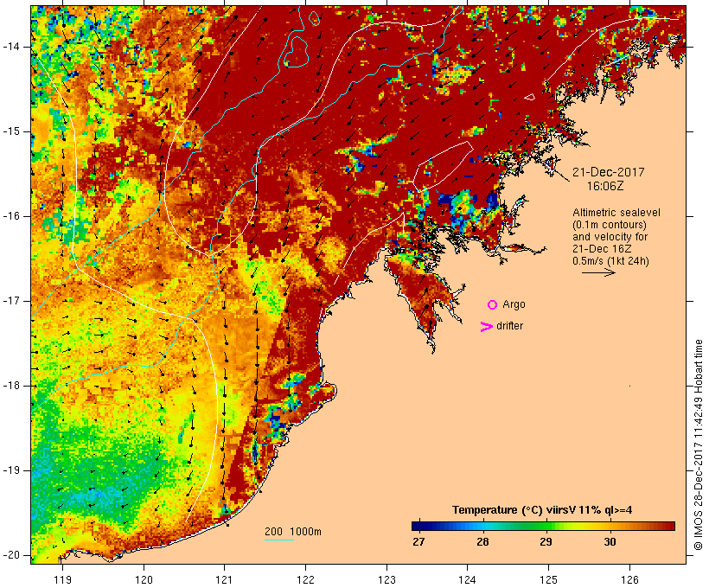Click the 'drifter' legend label
Image resolution: width=709 pixels, height=588 pixels.
[509, 326]
